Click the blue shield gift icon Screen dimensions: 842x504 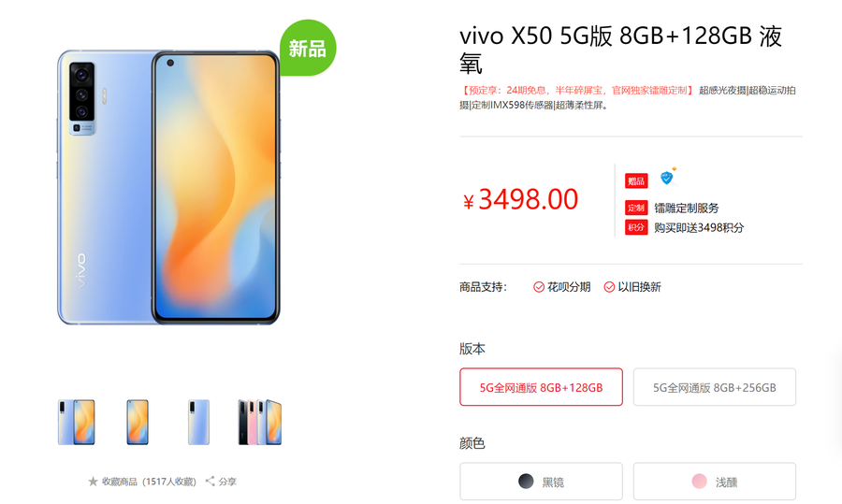[x=666, y=177]
